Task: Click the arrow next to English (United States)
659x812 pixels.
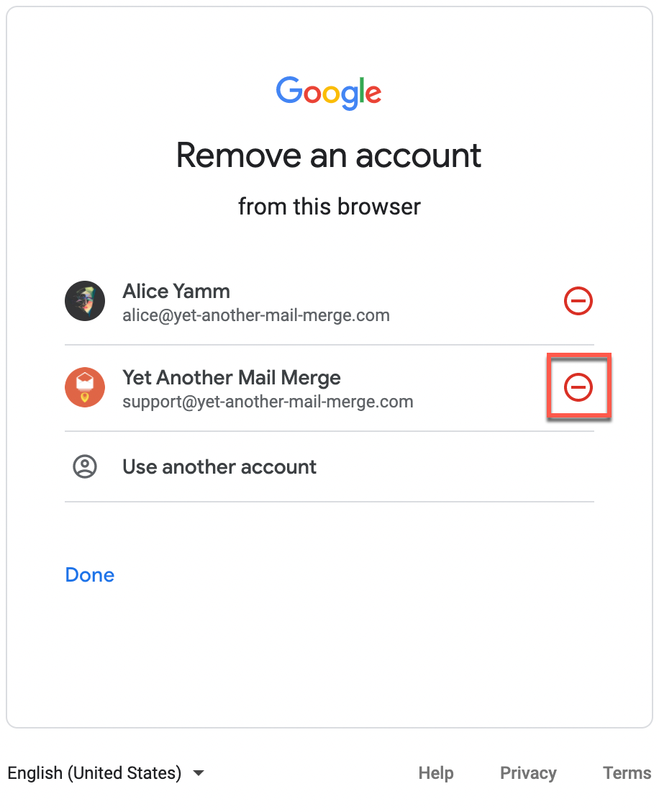Action: [x=199, y=773]
